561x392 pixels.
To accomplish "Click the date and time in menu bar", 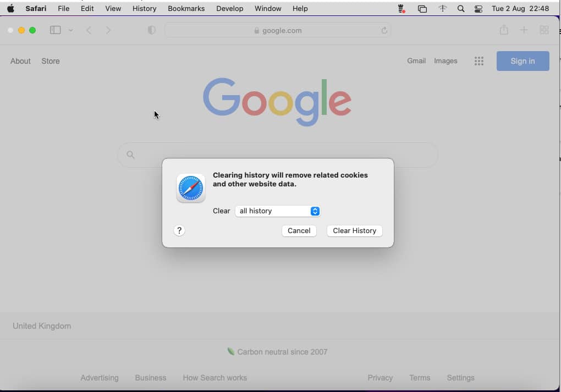I will [x=520, y=9].
